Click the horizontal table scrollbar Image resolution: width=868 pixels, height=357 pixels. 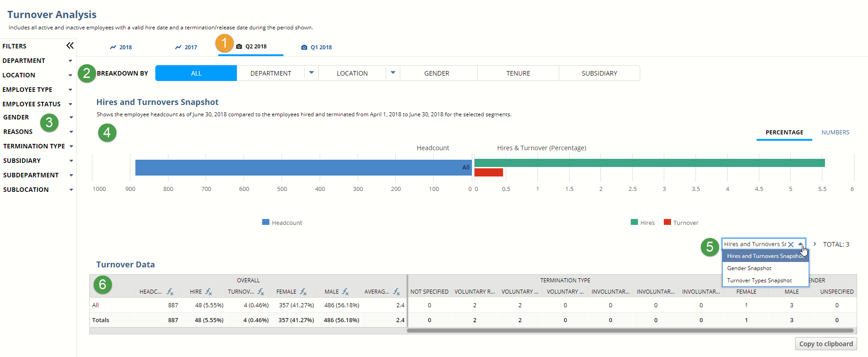pyautogui.click(x=630, y=331)
